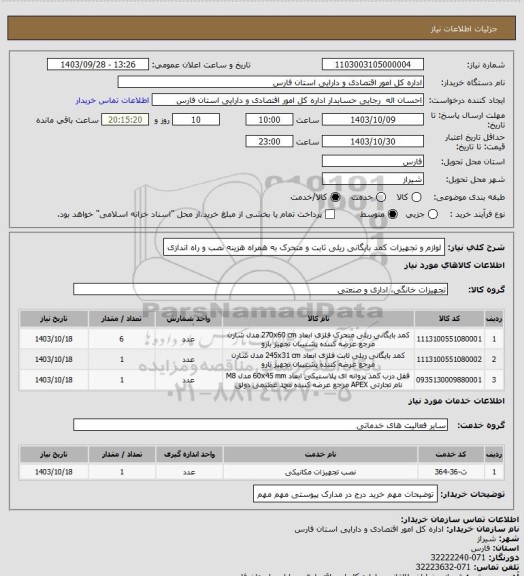This screenshot has height=576, width=524.
Task: Click the واحد شمارش column header
Action: tap(189, 319)
